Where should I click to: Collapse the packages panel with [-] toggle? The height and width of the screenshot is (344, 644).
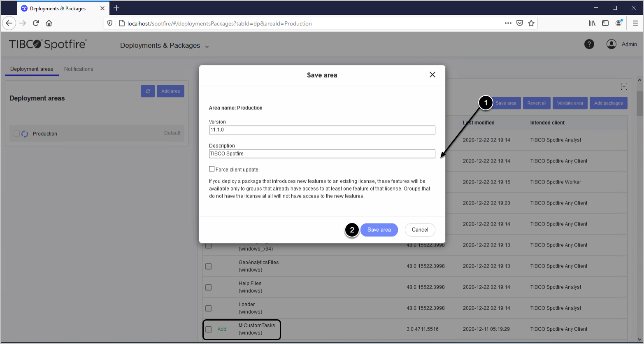pyautogui.click(x=624, y=86)
